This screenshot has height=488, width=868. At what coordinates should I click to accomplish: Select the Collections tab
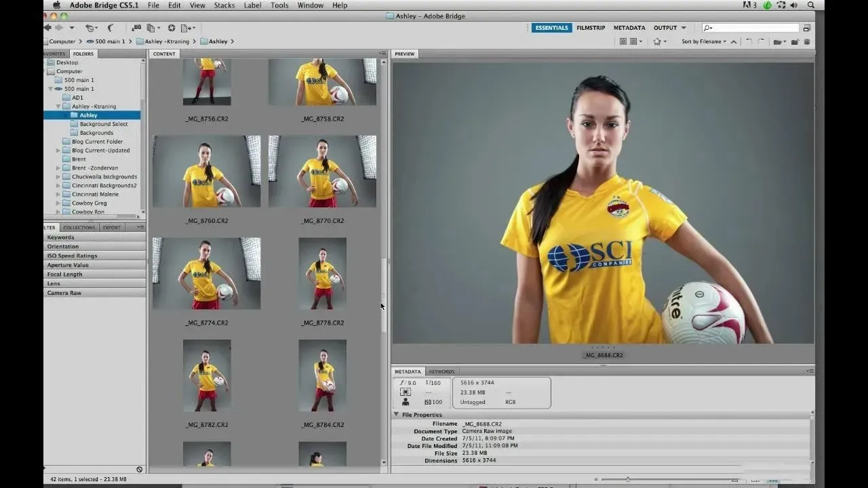[x=79, y=227]
